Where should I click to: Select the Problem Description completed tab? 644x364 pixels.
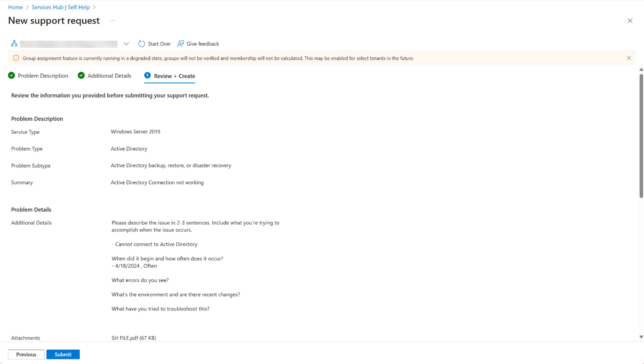[38, 76]
